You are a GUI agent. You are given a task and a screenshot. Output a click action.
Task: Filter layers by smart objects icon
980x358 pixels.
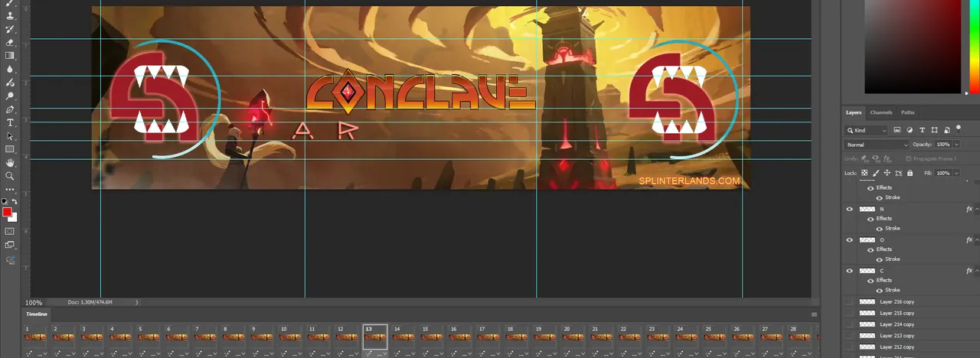(x=947, y=130)
